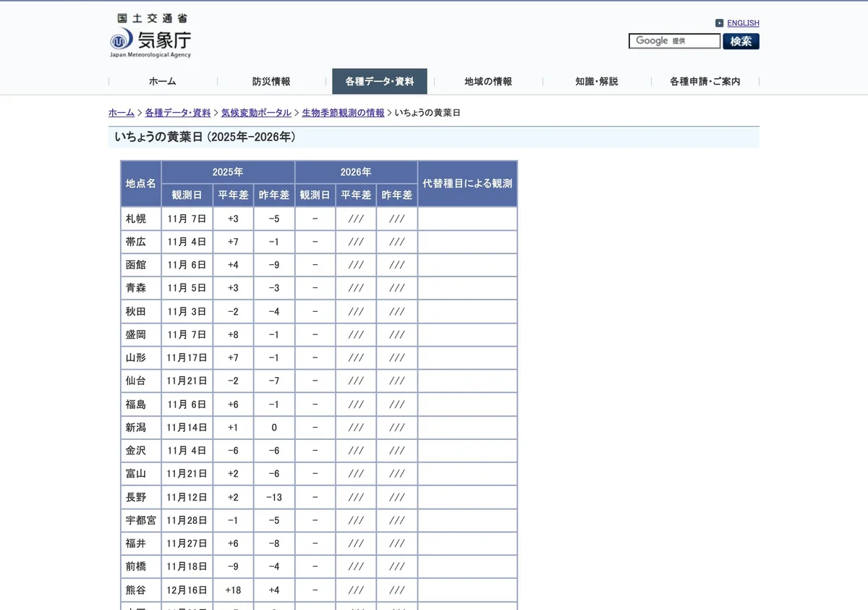Click the page heading いちょうの黄葉日 (2025年−2026年)
This screenshot has height=610, width=868.
tap(205, 137)
